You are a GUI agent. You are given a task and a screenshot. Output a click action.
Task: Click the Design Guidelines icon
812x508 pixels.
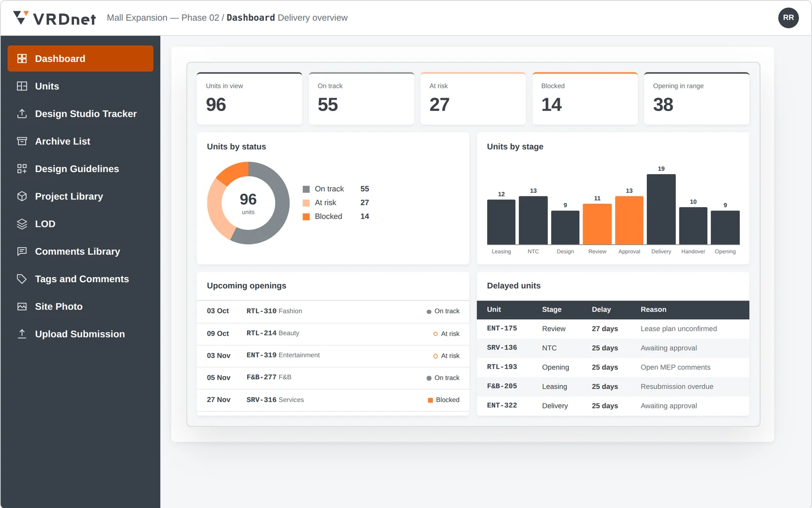coord(22,168)
